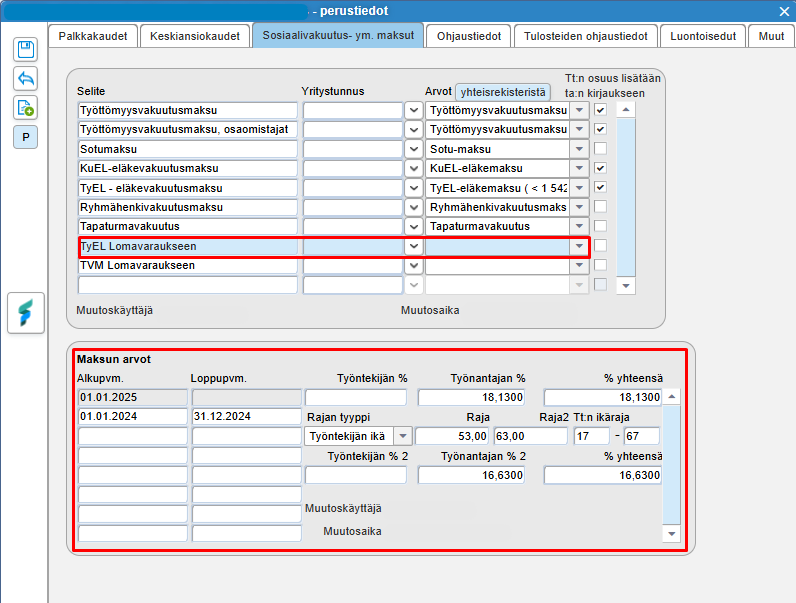The width and height of the screenshot is (796, 603).
Task: Switch to the Muut tab
Action: point(771,36)
